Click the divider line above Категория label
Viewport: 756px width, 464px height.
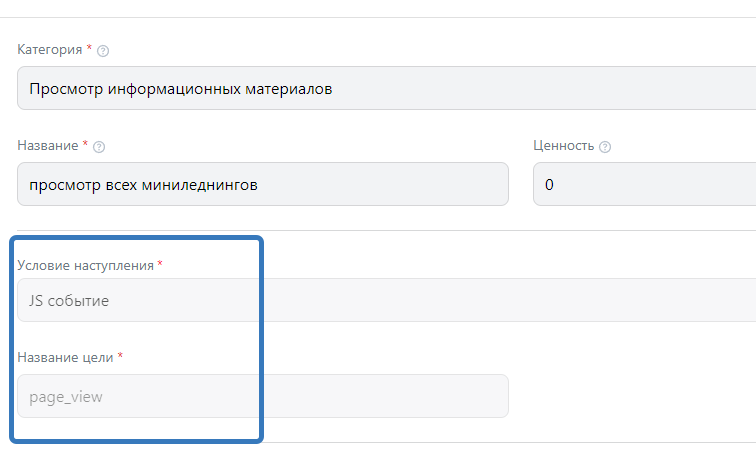tap(378, 17)
